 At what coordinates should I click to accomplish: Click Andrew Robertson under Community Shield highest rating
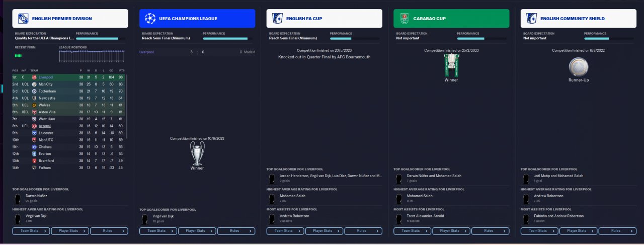point(548,196)
